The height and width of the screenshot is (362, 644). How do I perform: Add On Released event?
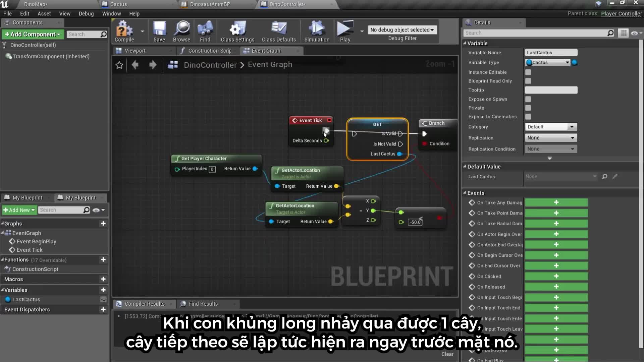click(x=556, y=287)
